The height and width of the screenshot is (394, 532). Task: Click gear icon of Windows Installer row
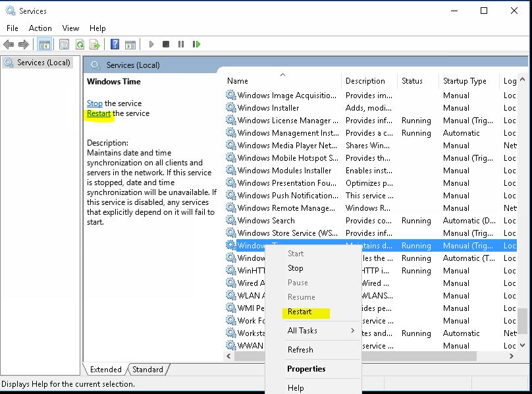coord(230,107)
